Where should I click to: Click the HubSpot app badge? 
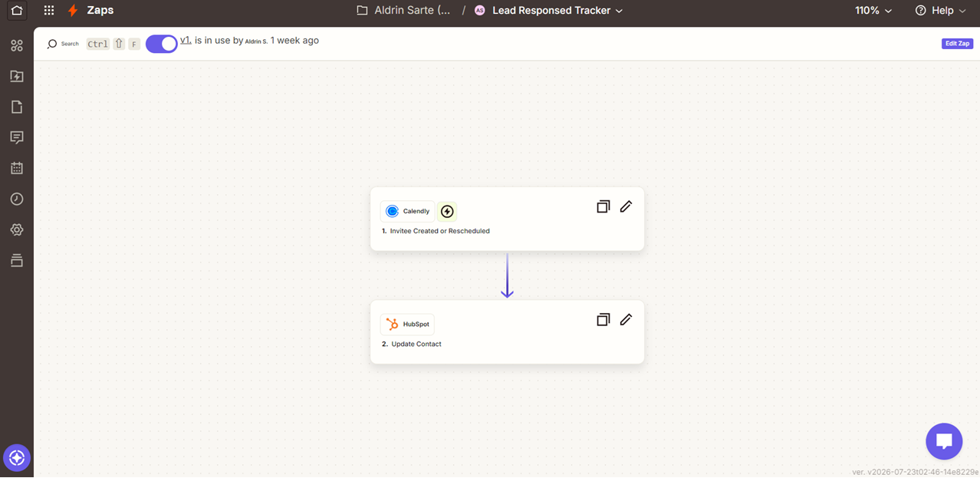[x=407, y=324]
